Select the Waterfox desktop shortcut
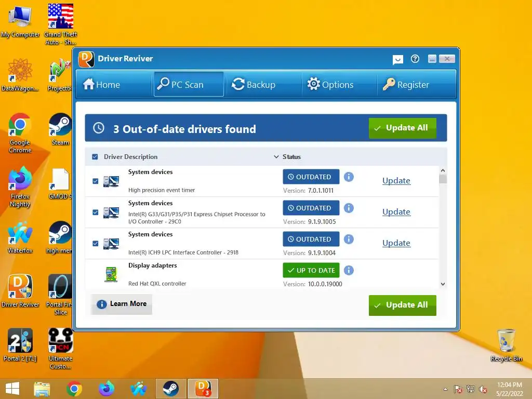This screenshot has height=399, width=532. click(20, 237)
